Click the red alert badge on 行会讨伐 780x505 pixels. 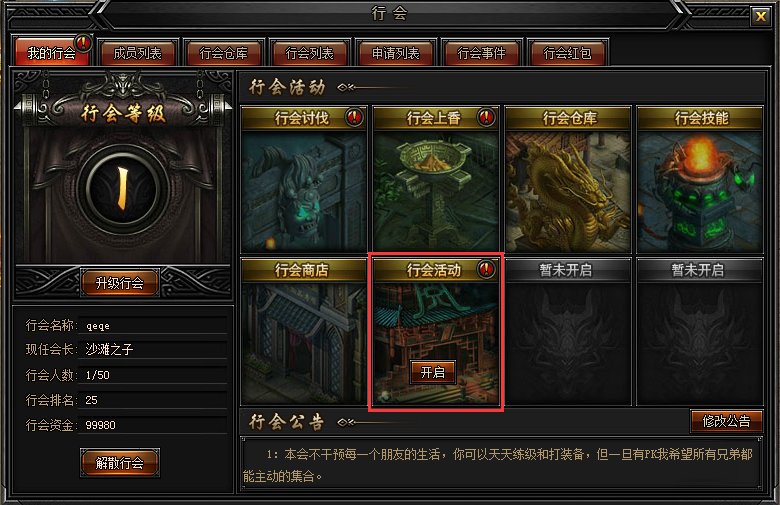(354, 117)
